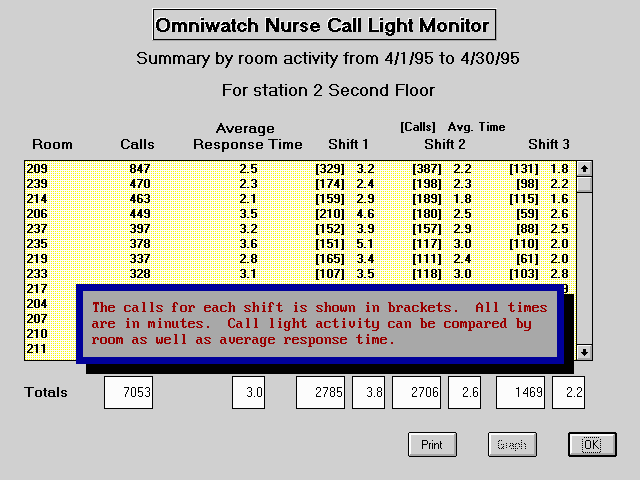Select the room 237 row

tap(300, 229)
